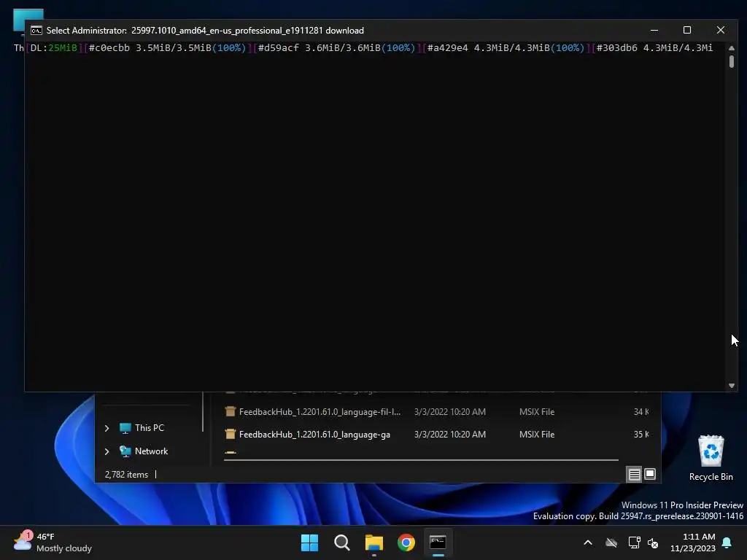Viewport: 747px width, 560px height.
Task: Expand Network in Explorer navigation pane
Action: tap(107, 451)
